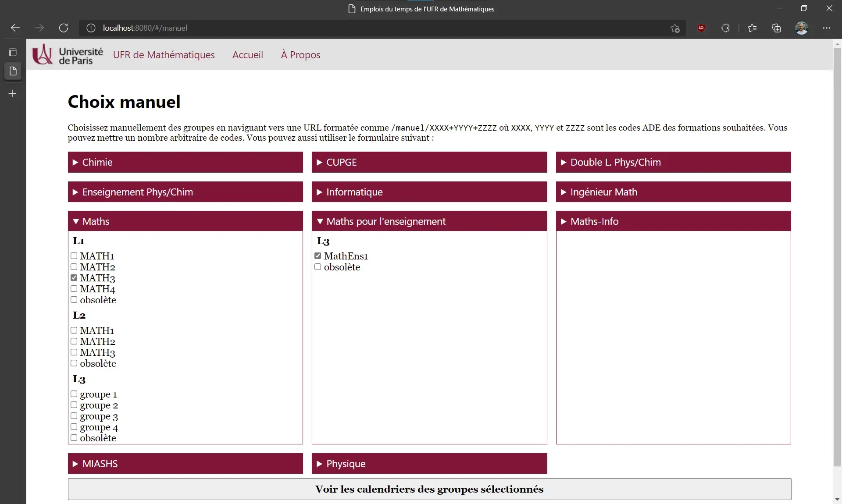Open the browser profile avatar
The width and height of the screenshot is (842, 504).
[802, 28]
